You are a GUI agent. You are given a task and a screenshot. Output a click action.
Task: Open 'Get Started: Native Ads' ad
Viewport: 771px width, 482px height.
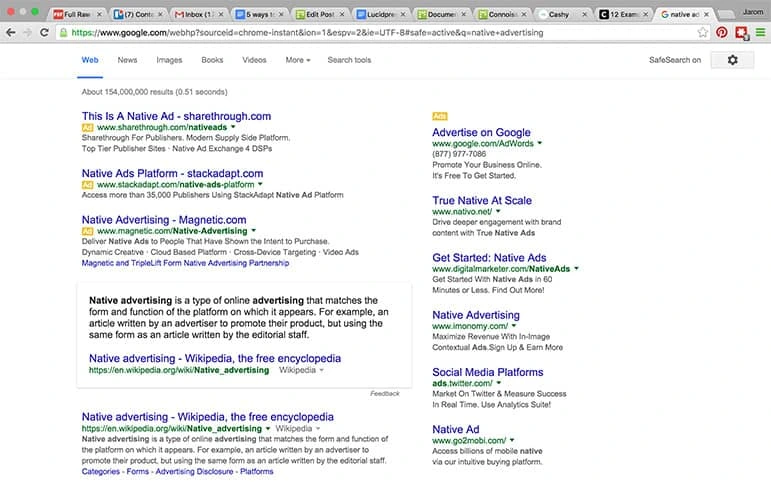489,258
